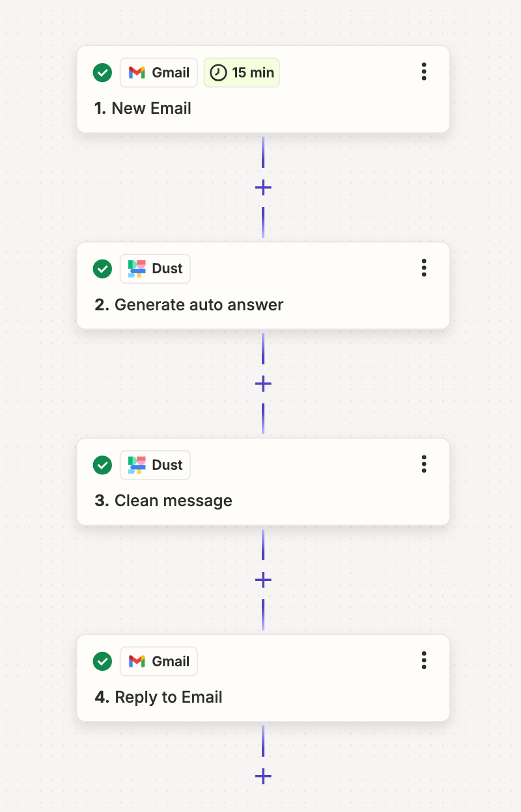Open three-dot menu for Clean message step
This screenshot has width=521, height=812.
(424, 464)
